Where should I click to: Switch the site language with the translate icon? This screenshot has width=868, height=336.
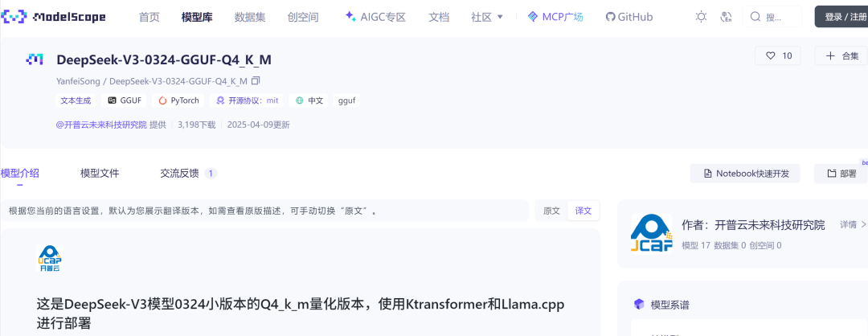point(727,17)
